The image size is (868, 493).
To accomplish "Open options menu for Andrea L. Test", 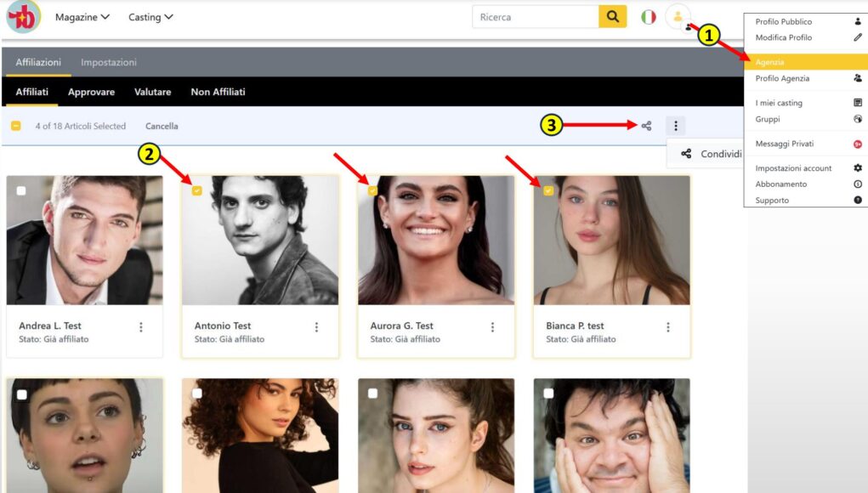I will (x=141, y=327).
